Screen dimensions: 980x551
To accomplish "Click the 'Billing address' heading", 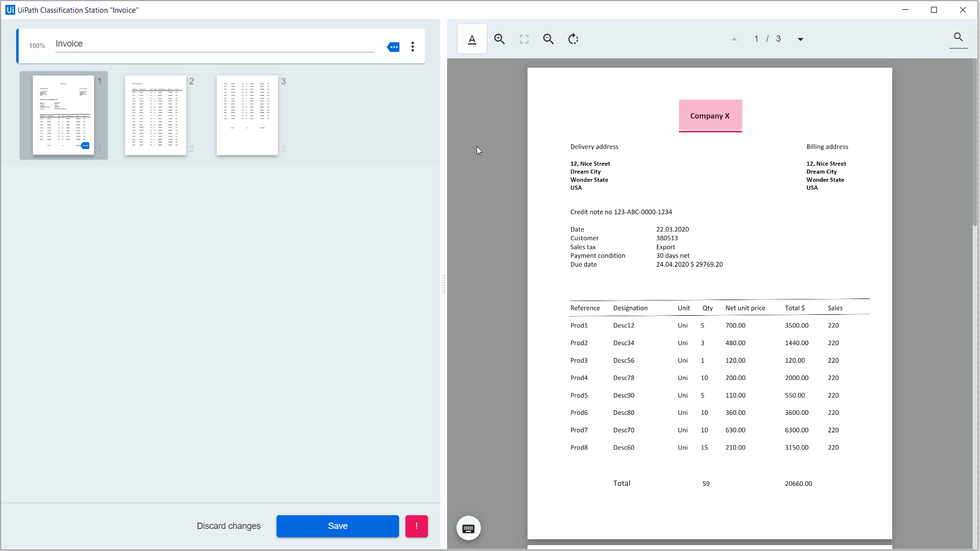I will 827,147.
